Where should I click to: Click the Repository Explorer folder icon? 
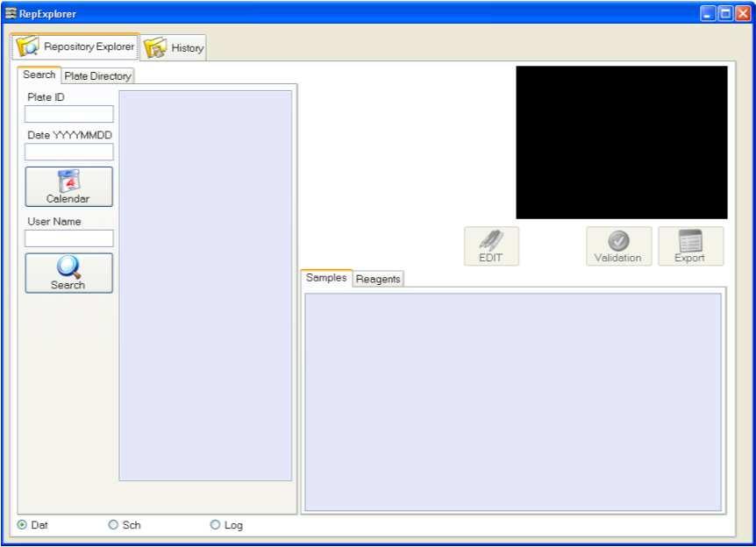coord(27,46)
